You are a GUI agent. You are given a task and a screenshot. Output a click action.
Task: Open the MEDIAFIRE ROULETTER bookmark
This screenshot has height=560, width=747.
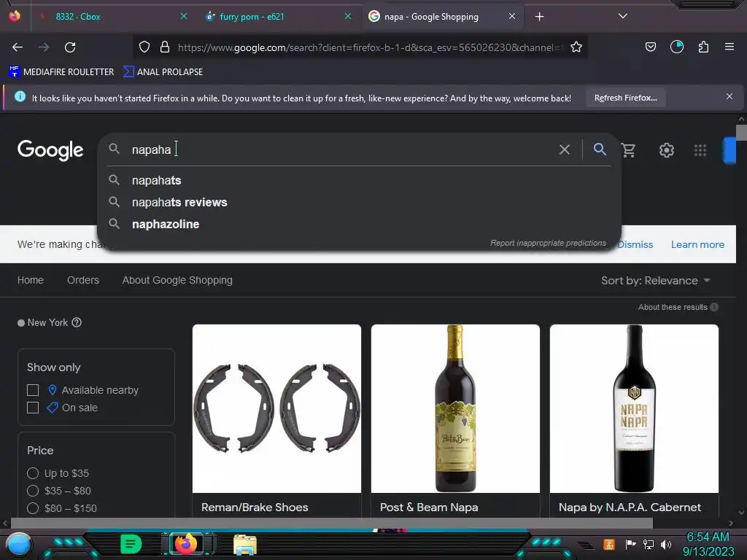tap(61, 72)
